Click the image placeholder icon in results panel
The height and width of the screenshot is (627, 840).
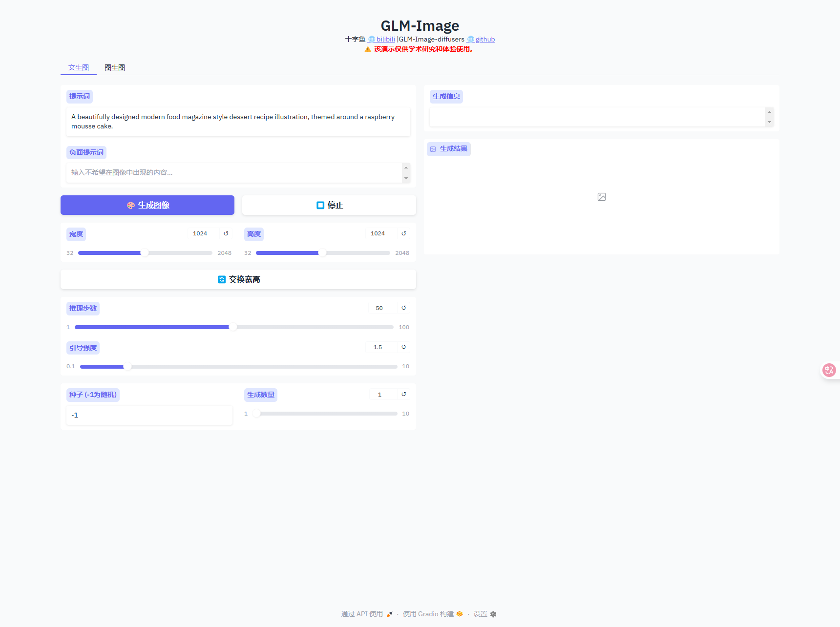click(602, 197)
